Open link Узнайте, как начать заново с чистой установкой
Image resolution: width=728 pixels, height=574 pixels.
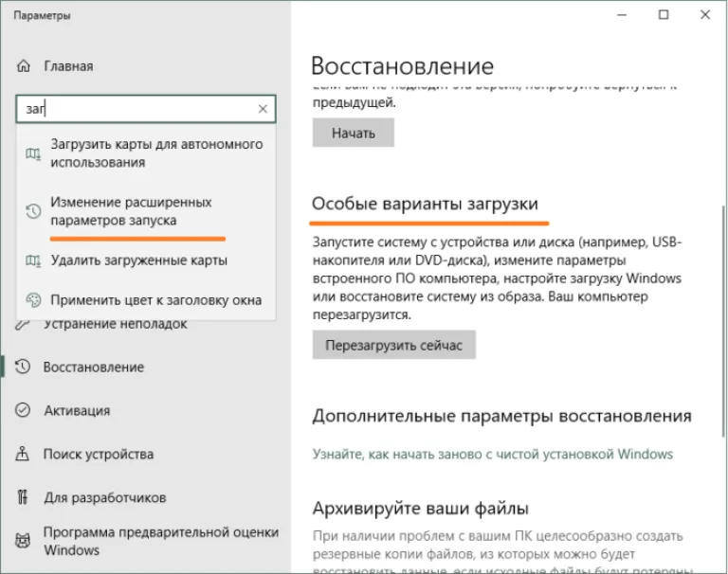click(493, 454)
